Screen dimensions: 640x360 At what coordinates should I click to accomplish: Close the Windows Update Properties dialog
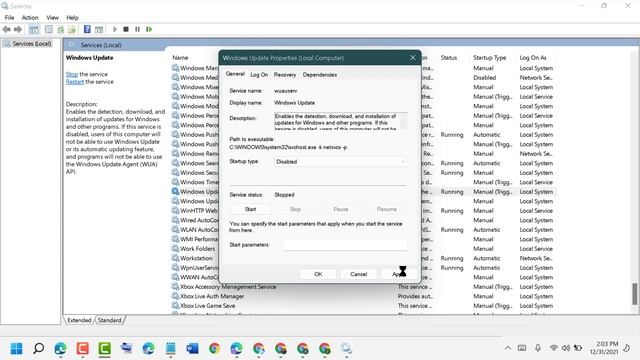412,58
